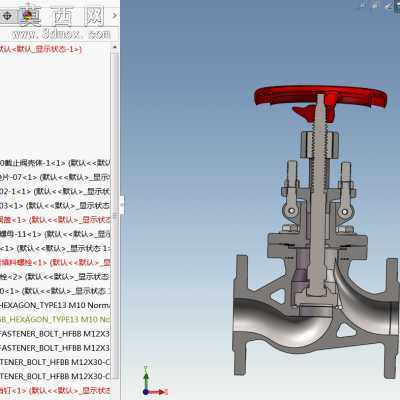
Task: Click the red X axis of the triad
Action: point(158,391)
